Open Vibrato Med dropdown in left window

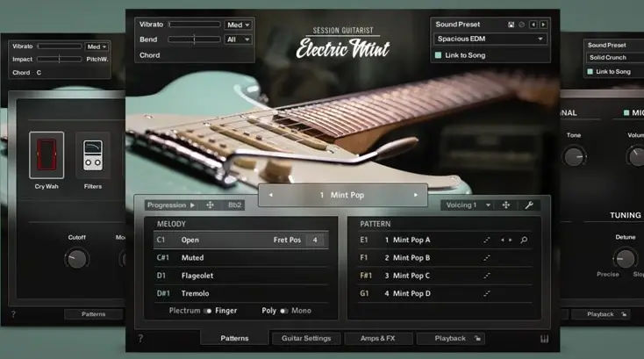coord(97,47)
